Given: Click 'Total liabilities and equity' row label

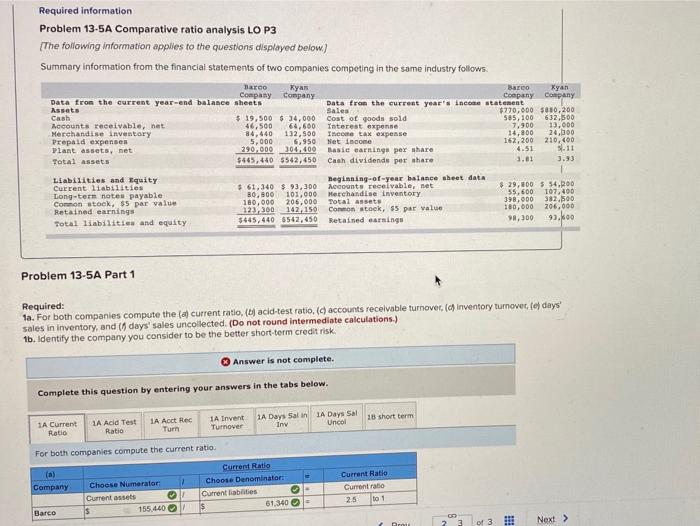Looking at the screenshot, I should pyautogui.click(x=121, y=223).
